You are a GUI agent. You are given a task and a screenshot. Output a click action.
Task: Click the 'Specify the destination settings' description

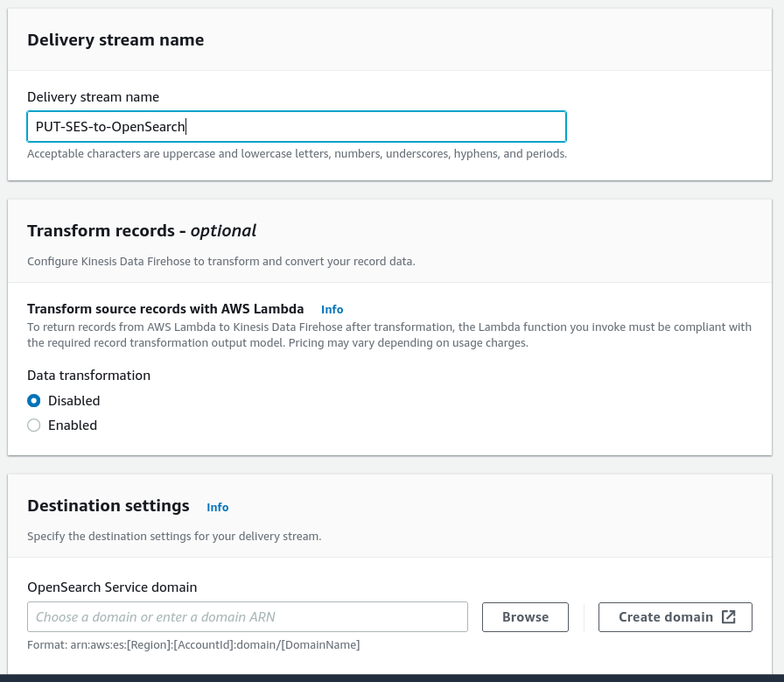tap(174, 537)
